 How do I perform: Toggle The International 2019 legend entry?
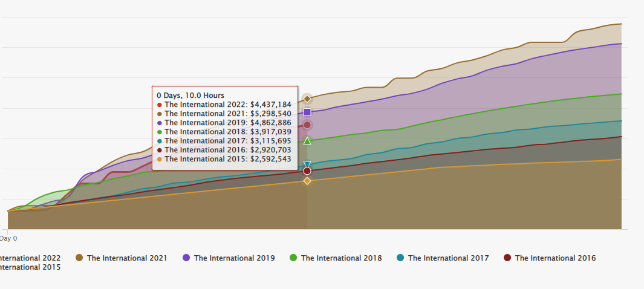click(229, 258)
